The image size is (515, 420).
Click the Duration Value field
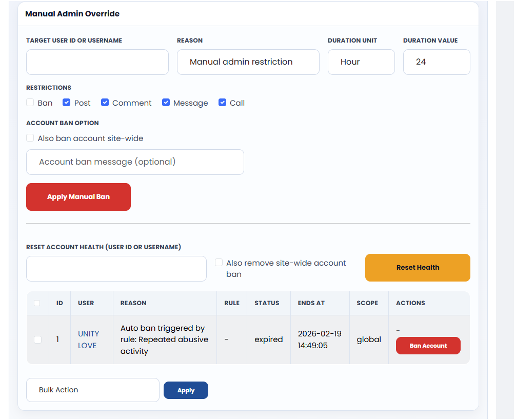pyautogui.click(x=437, y=62)
